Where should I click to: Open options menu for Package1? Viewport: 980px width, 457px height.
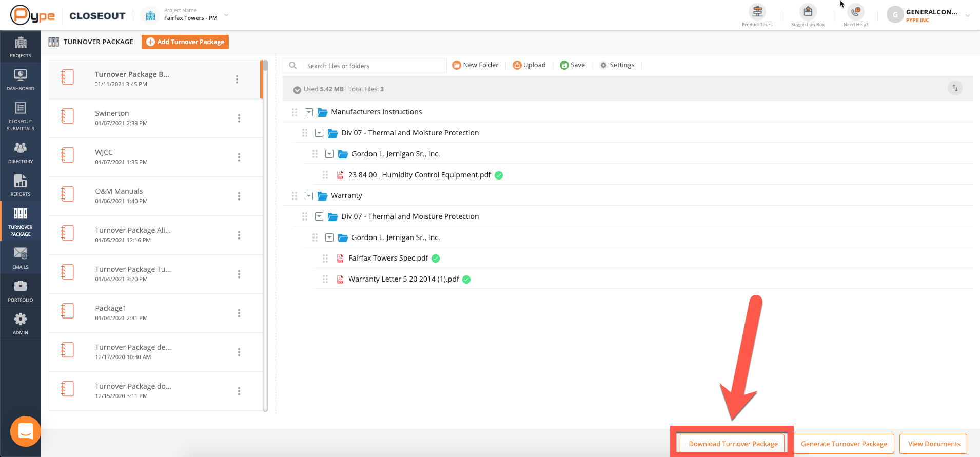[x=239, y=313]
